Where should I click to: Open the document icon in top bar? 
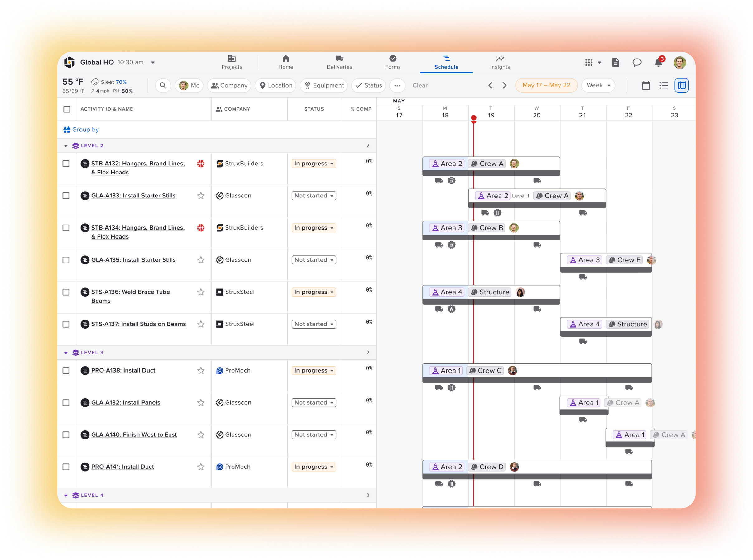click(x=616, y=62)
